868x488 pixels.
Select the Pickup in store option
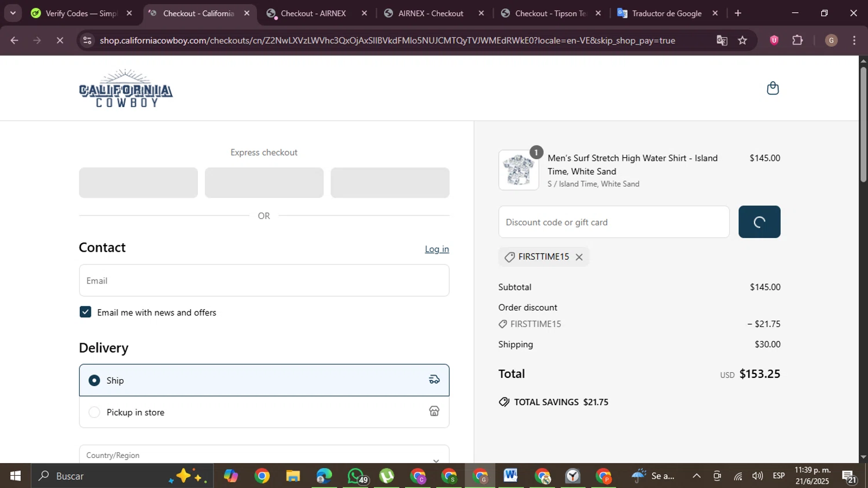(x=264, y=412)
